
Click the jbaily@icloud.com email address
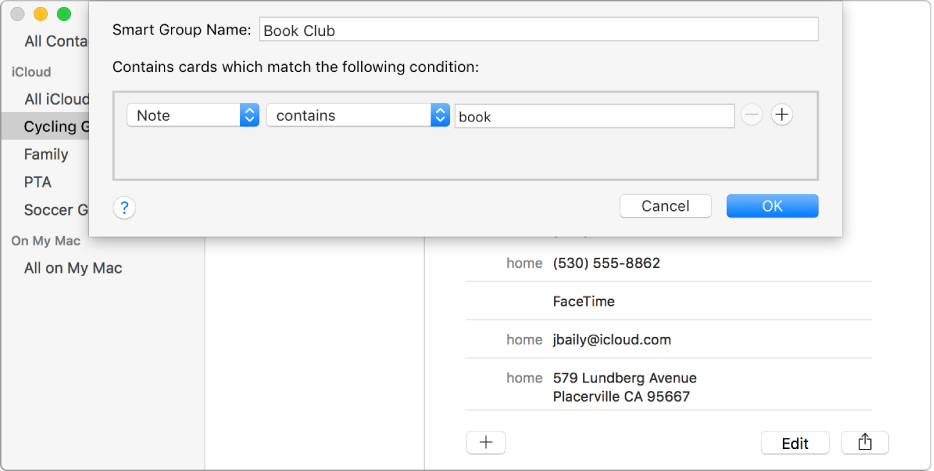tap(611, 340)
